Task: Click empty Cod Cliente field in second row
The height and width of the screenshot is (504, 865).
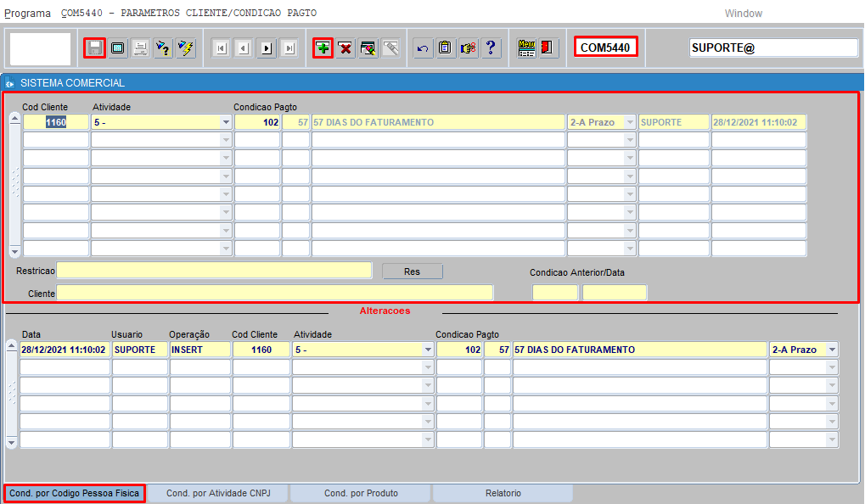Action: pos(56,140)
